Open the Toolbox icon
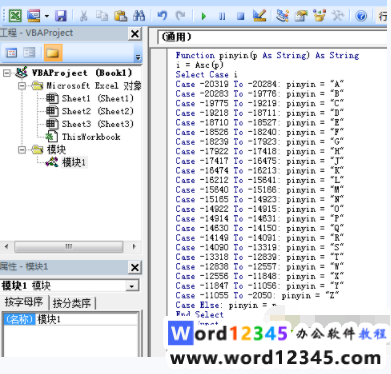This screenshot has width=391, height=374. pos(337,15)
